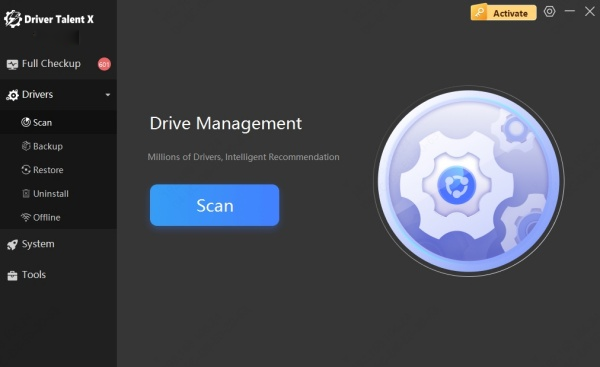The image size is (600, 367).
Task: Click the Backup cube icon
Action: coord(26,146)
